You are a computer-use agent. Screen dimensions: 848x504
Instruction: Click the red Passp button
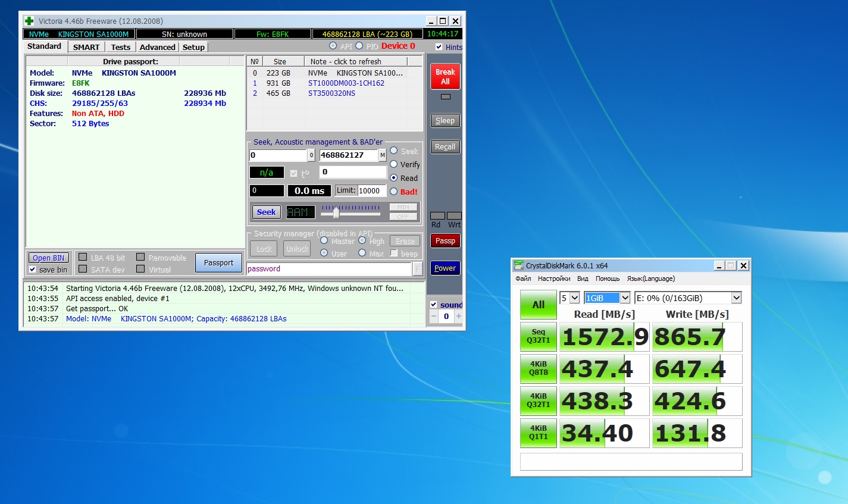click(x=445, y=241)
